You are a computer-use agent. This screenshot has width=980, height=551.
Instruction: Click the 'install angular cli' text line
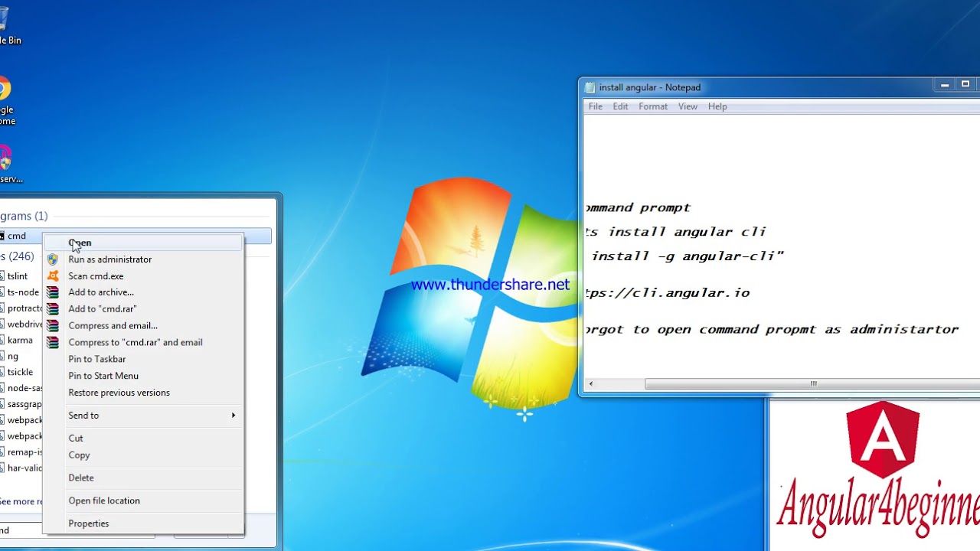point(675,232)
